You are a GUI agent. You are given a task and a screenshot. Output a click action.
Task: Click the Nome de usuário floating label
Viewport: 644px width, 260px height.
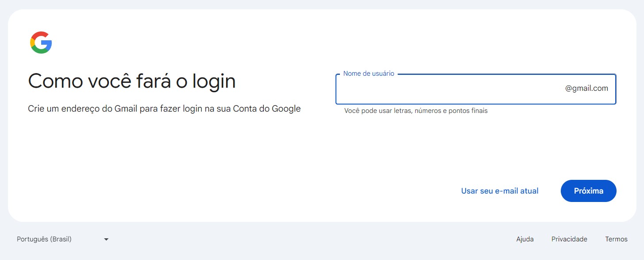[369, 74]
